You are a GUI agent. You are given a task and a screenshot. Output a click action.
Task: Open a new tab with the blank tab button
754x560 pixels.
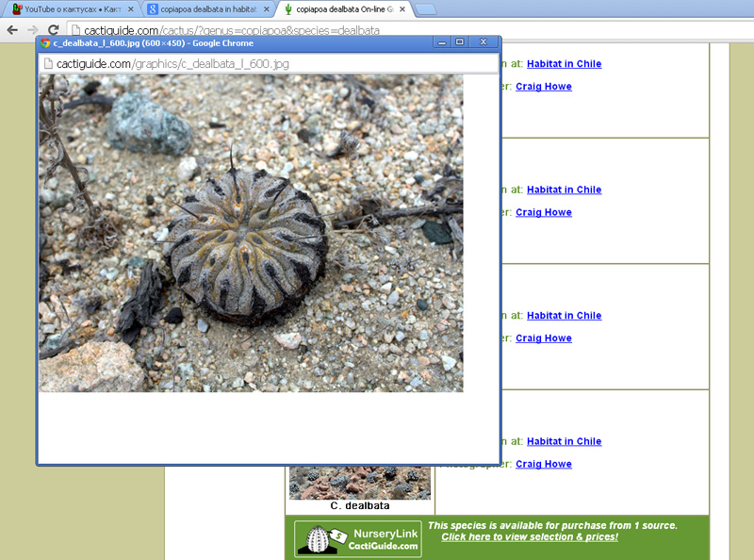(425, 9)
